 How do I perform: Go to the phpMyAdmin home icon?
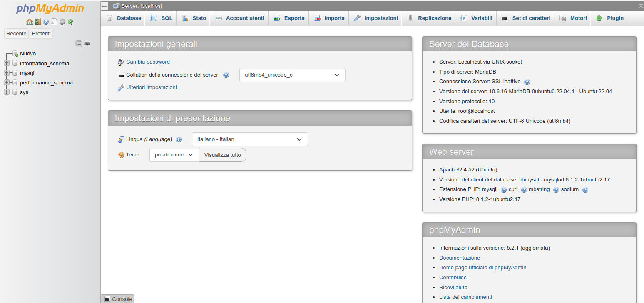pyautogui.click(x=29, y=22)
